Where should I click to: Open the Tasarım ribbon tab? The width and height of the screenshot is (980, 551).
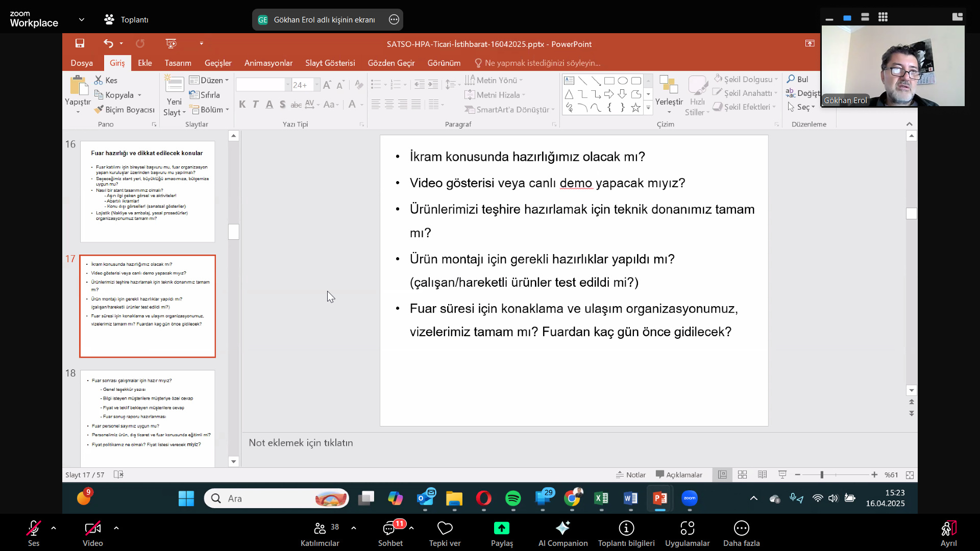[x=178, y=63]
